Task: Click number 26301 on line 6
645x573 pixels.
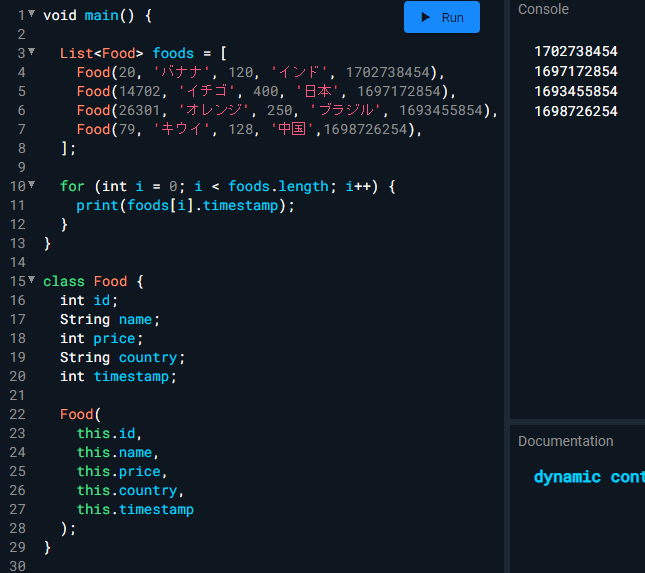Action: (139, 110)
